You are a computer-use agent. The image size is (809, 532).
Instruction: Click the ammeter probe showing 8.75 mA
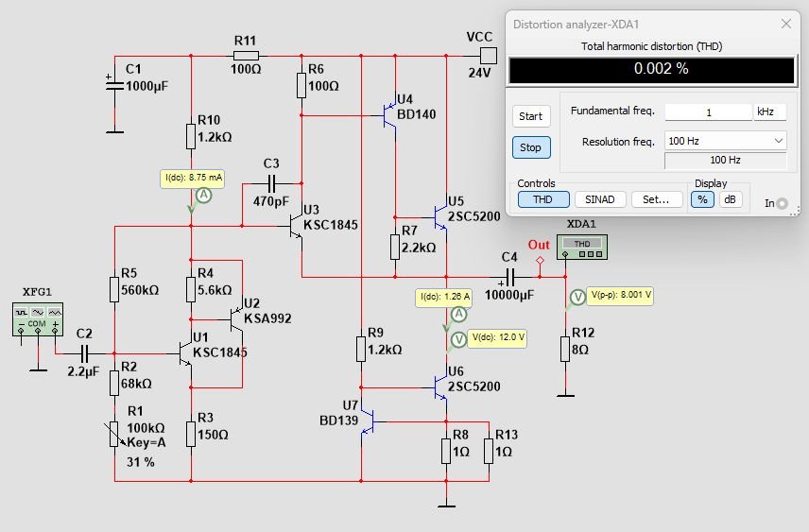pos(204,195)
